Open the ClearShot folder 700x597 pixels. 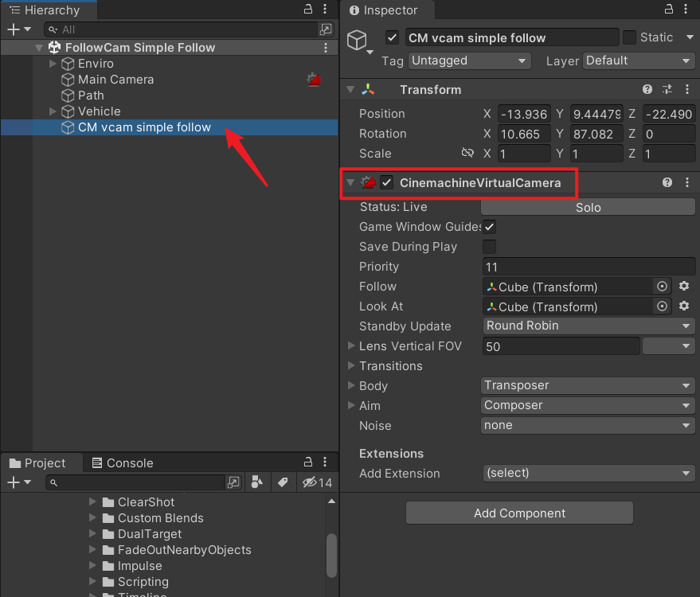point(146,502)
